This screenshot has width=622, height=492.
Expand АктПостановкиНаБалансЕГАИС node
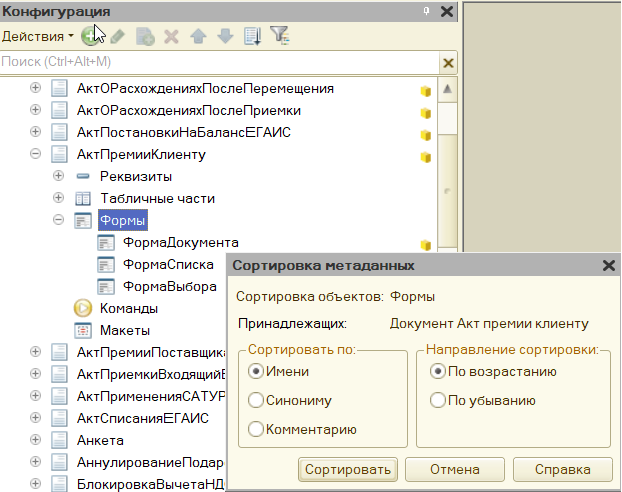click(x=35, y=131)
